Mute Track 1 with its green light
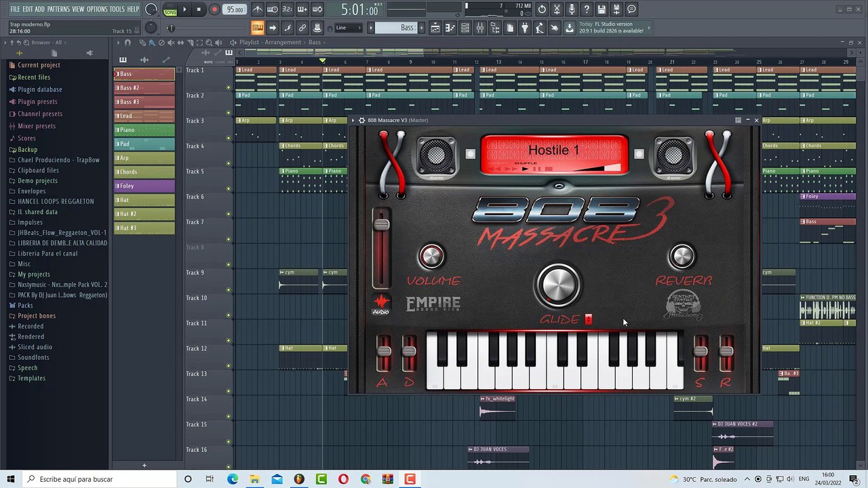 click(229, 87)
